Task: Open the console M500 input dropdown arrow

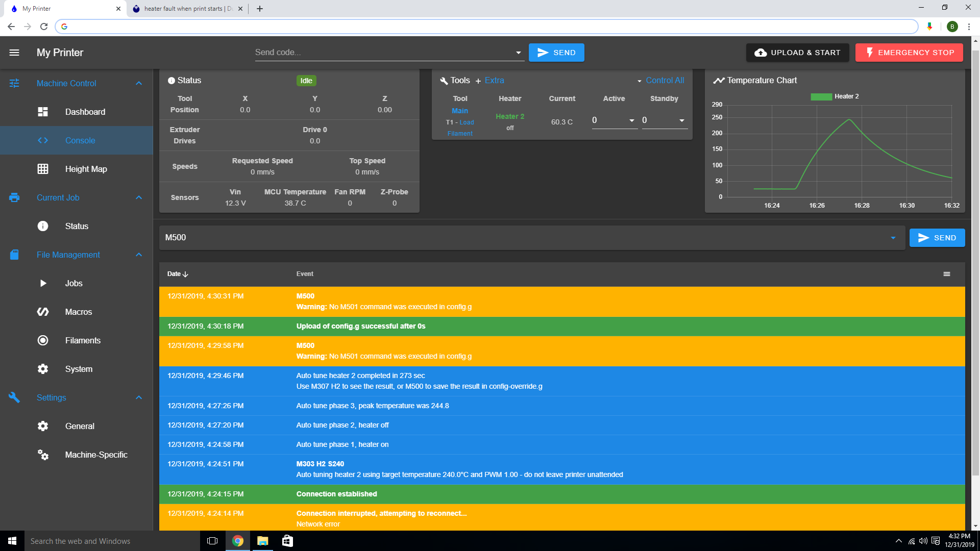Action: point(893,238)
